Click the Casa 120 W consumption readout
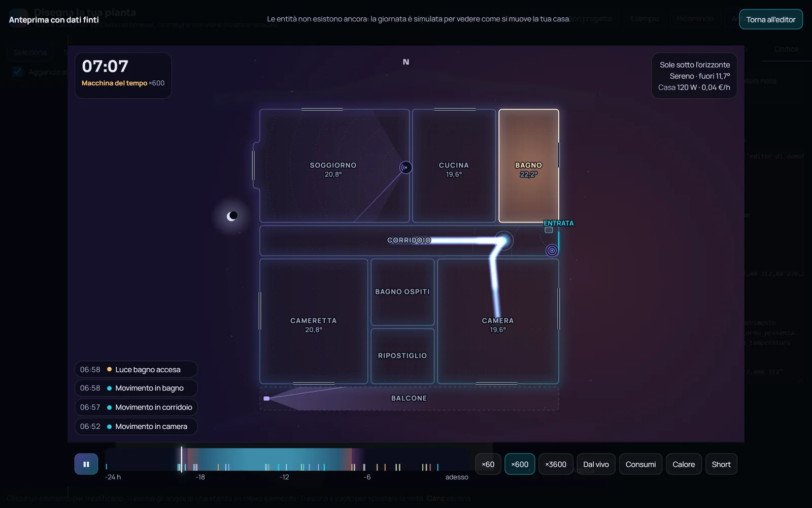The width and height of the screenshot is (812, 508). (x=694, y=87)
